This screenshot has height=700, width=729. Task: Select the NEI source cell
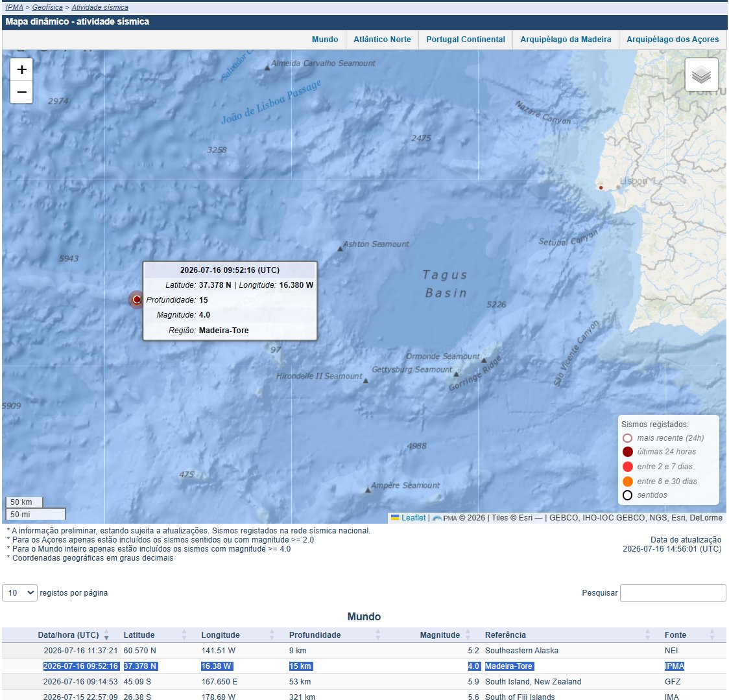coord(671,650)
